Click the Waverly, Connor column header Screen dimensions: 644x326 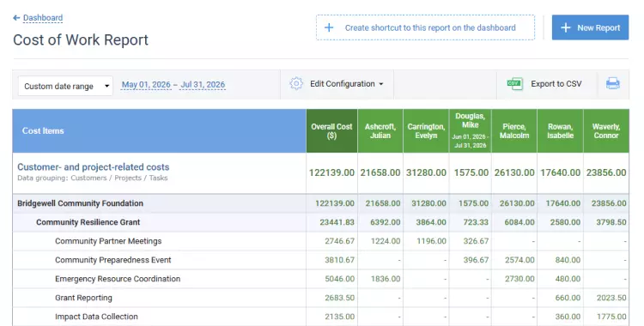(x=606, y=131)
